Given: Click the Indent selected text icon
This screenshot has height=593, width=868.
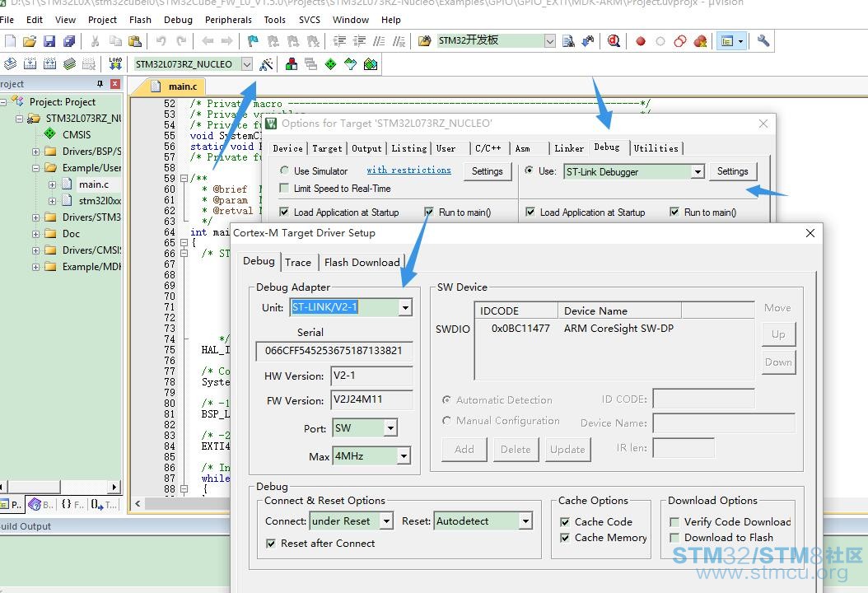Looking at the screenshot, I should click(x=339, y=41).
